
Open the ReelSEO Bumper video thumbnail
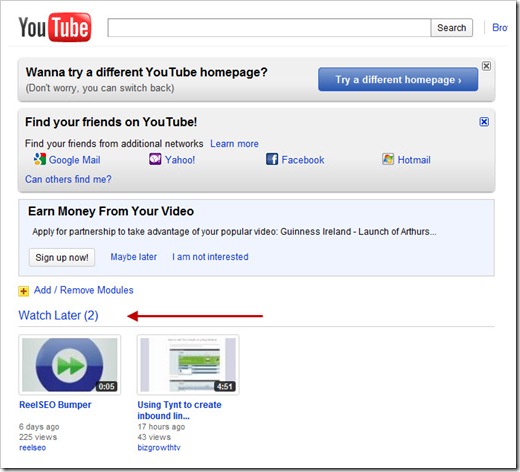70,365
